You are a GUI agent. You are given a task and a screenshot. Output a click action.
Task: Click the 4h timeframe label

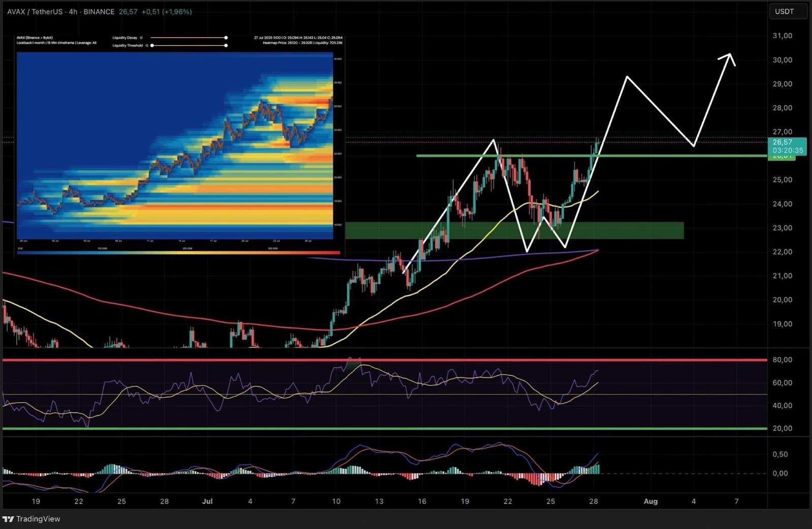tap(73, 12)
